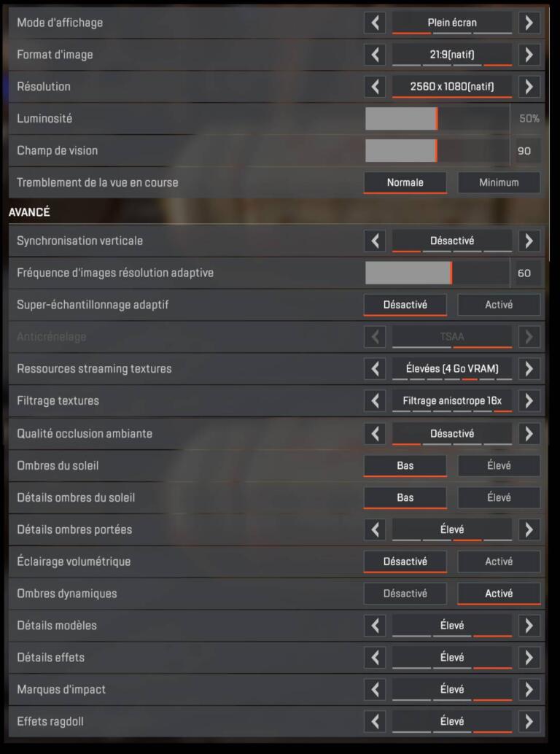Click the right arrow for Filtrage textures

tap(529, 400)
